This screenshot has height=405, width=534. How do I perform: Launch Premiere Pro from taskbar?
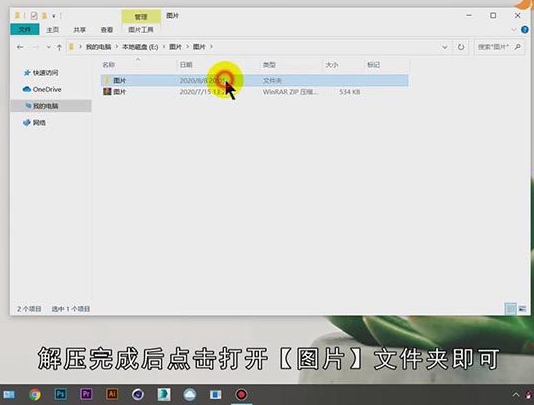87,394
